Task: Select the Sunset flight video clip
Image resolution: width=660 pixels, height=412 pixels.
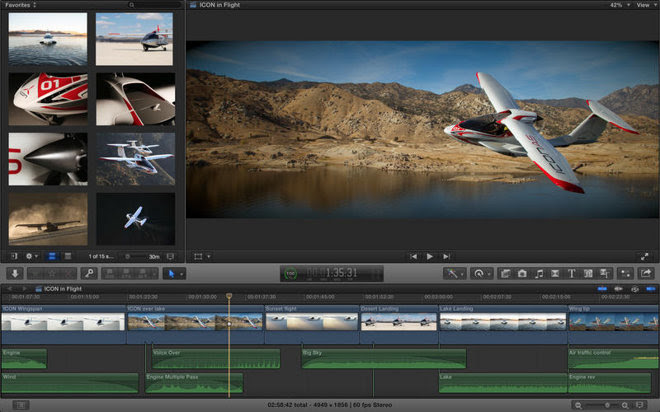Action: (311, 323)
